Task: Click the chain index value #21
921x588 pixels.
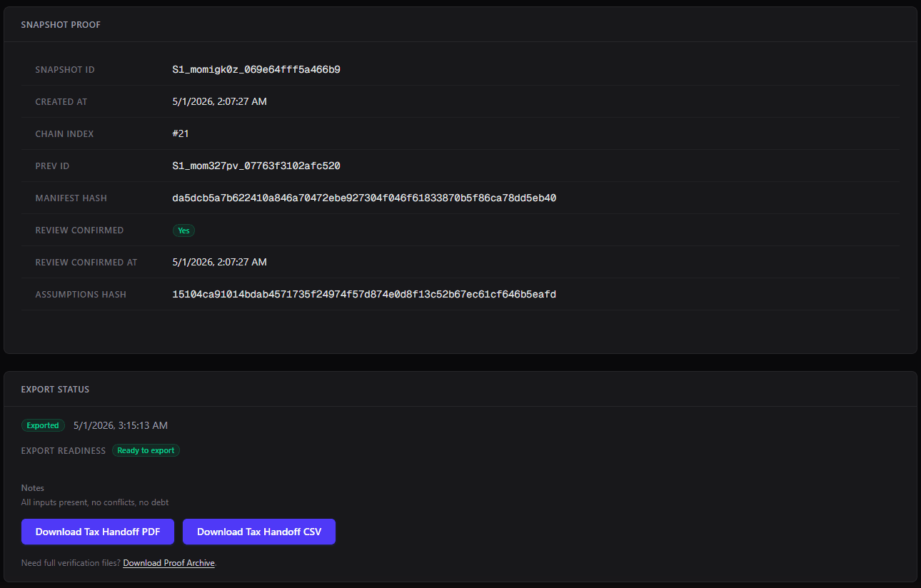Action: pyautogui.click(x=181, y=134)
